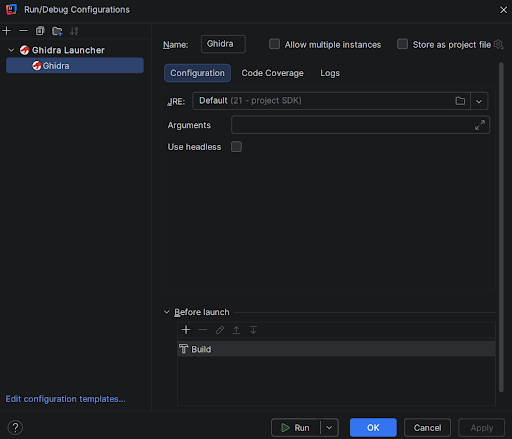This screenshot has width=512, height=439.
Task: Browse for JRE folder
Action: point(460,101)
